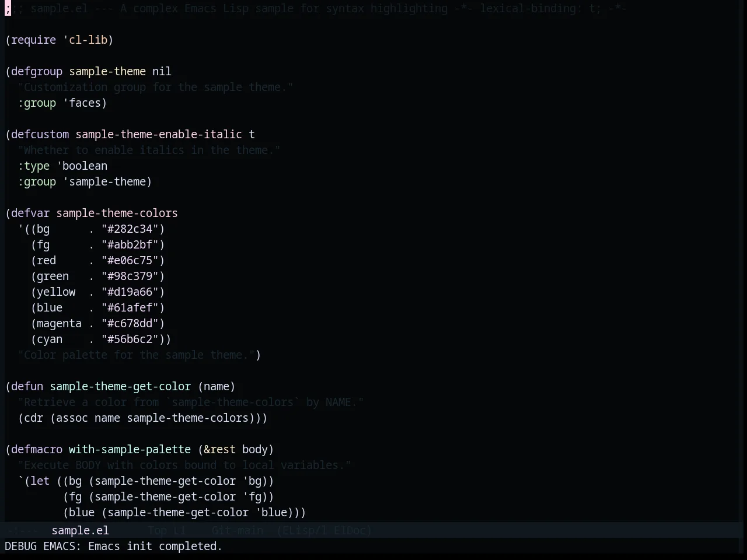The height and width of the screenshot is (560, 747).
Task: Click the 'nil' after sample-theme
Action: 162,71
